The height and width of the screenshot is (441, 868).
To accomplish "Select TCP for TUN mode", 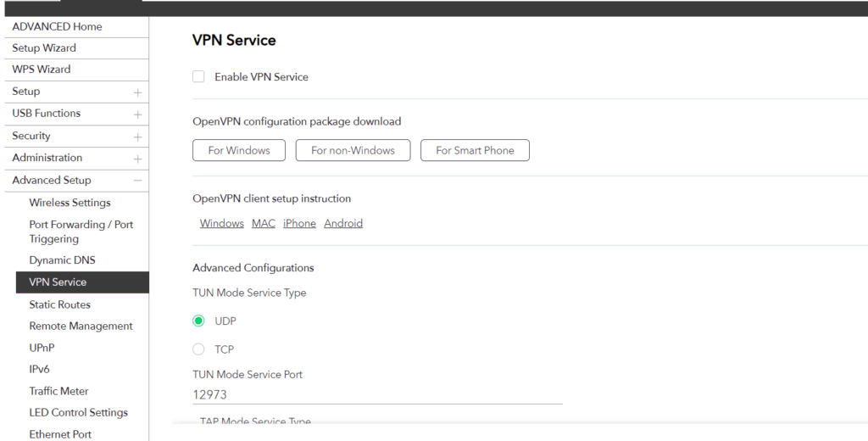I will [x=199, y=349].
